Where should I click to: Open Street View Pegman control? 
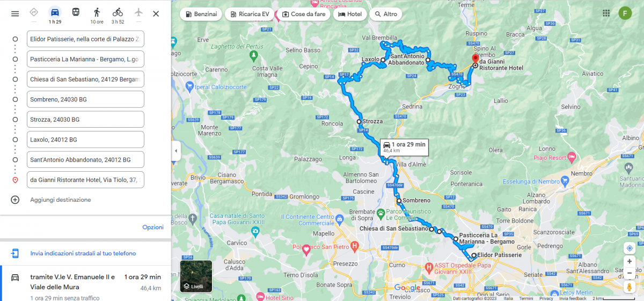point(630,287)
